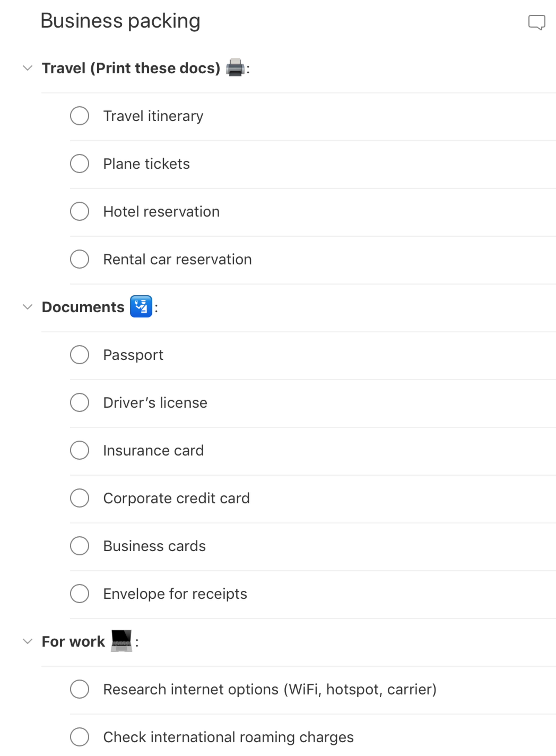556x756 pixels.
Task: Mark Business cards as finished
Action: (x=79, y=546)
